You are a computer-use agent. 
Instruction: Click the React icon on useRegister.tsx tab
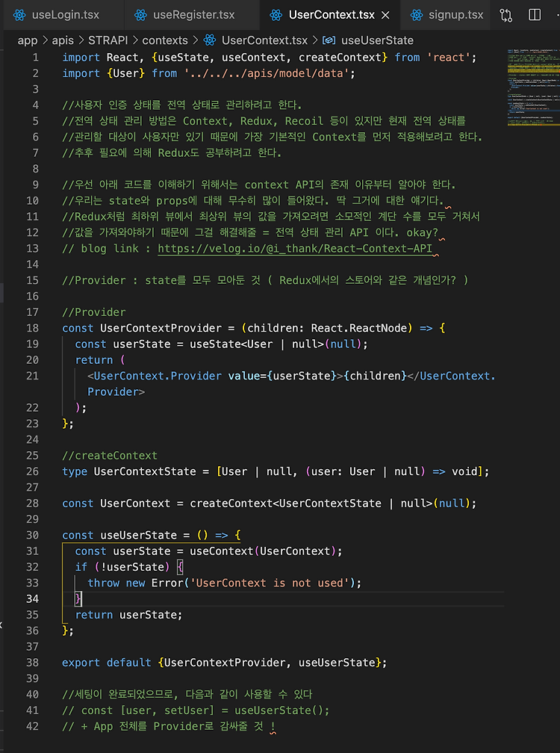140,15
